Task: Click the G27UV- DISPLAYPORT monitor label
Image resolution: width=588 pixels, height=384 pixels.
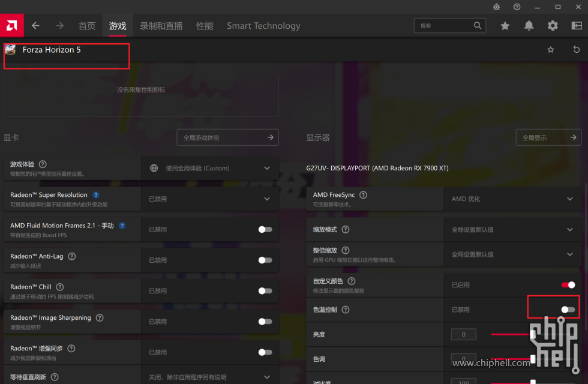Action: tap(377, 168)
